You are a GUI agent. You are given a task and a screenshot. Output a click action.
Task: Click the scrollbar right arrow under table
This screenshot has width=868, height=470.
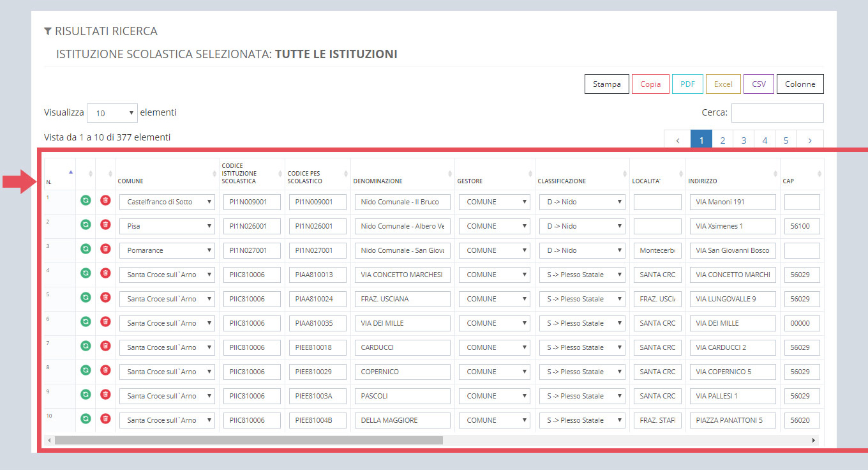pos(813,440)
